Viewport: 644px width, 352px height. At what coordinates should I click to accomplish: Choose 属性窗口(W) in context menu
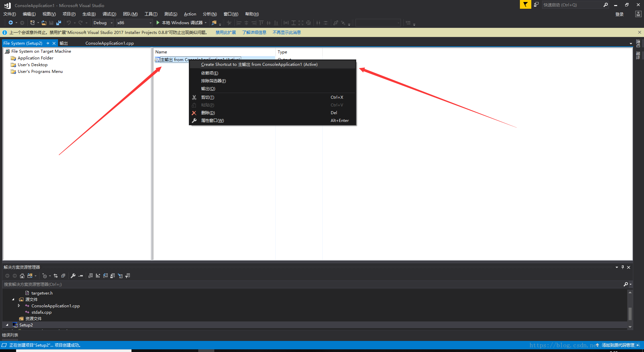(x=272, y=121)
